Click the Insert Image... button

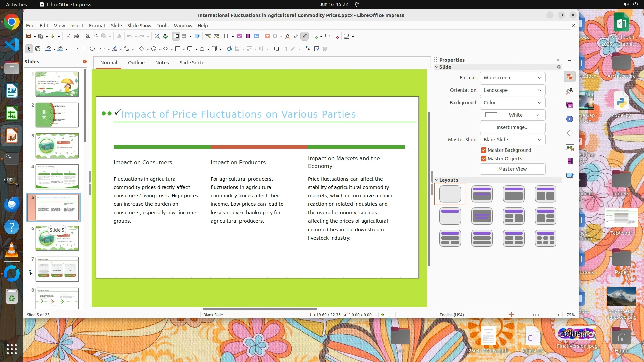(x=512, y=127)
